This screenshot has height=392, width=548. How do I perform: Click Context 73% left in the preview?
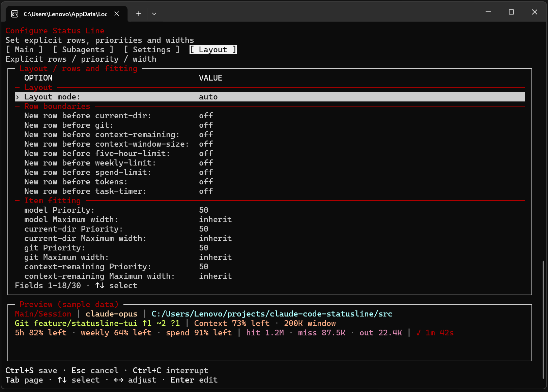point(232,323)
